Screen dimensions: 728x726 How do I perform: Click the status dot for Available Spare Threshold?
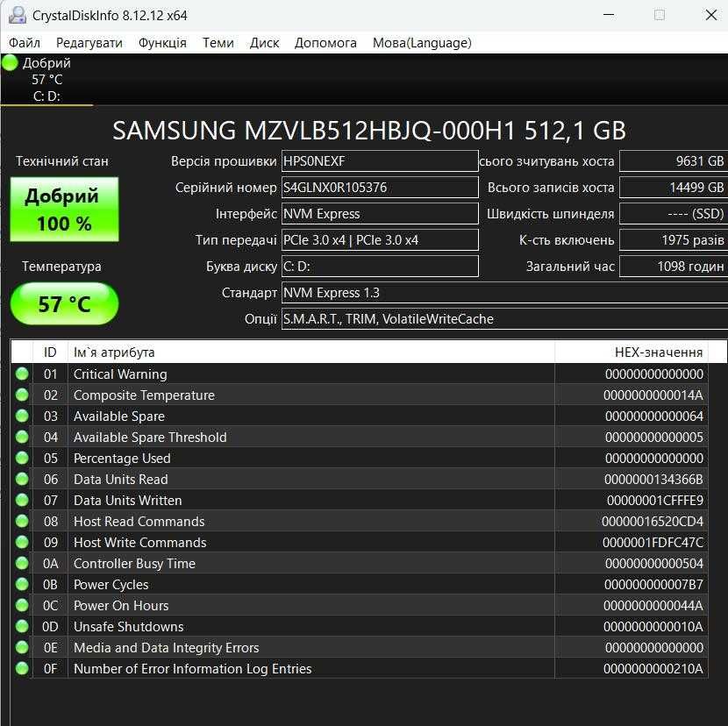coord(22,437)
